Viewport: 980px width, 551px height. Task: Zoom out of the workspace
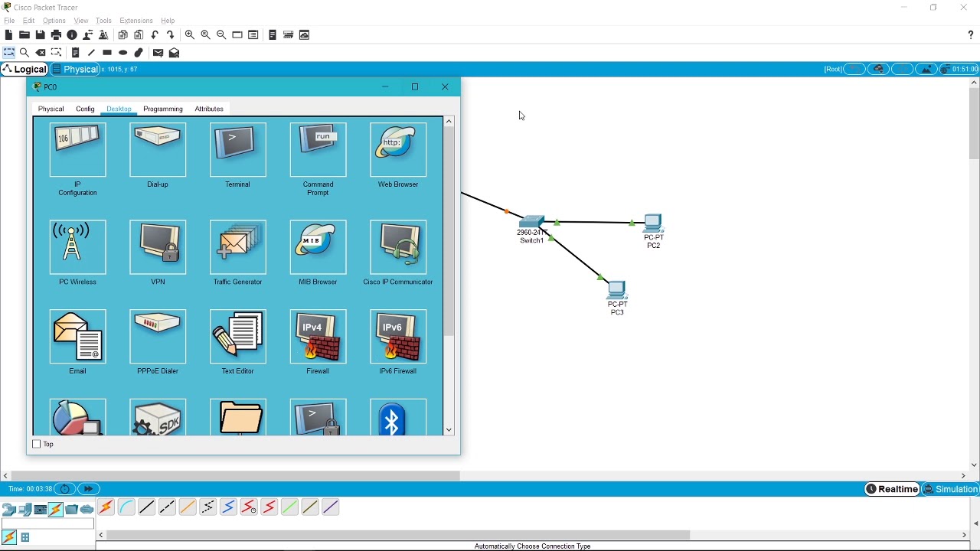tap(221, 35)
